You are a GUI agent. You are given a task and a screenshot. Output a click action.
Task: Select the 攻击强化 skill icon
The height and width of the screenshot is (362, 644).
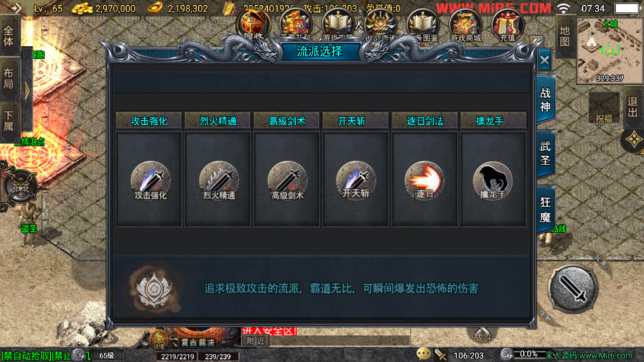pos(151,181)
